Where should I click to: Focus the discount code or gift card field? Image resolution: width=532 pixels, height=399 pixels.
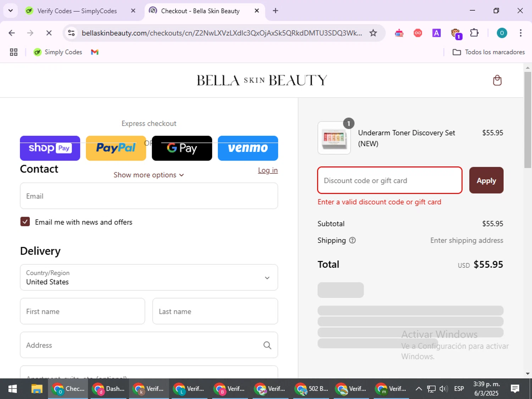(x=390, y=180)
